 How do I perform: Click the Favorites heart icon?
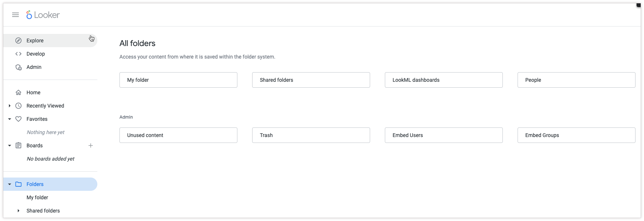click(x=18, y=119)
